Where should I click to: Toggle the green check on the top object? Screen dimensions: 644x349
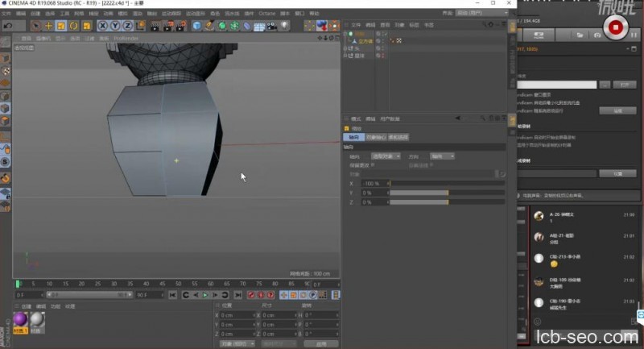[x=385, y=34]
